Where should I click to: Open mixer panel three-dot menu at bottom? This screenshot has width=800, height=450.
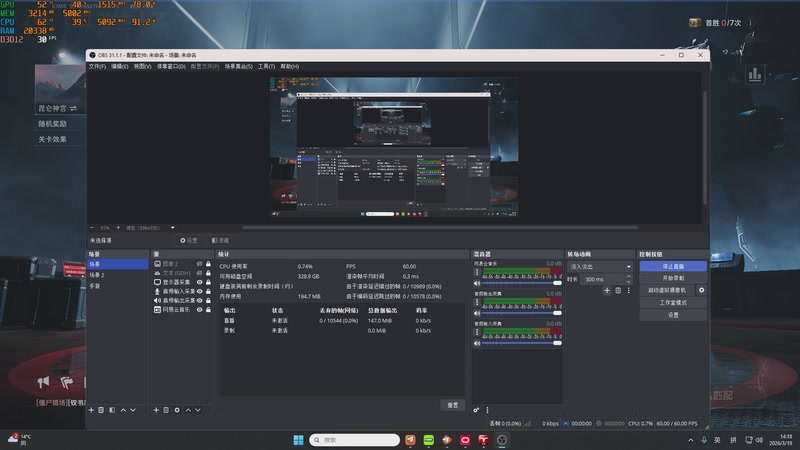(487, 410)
